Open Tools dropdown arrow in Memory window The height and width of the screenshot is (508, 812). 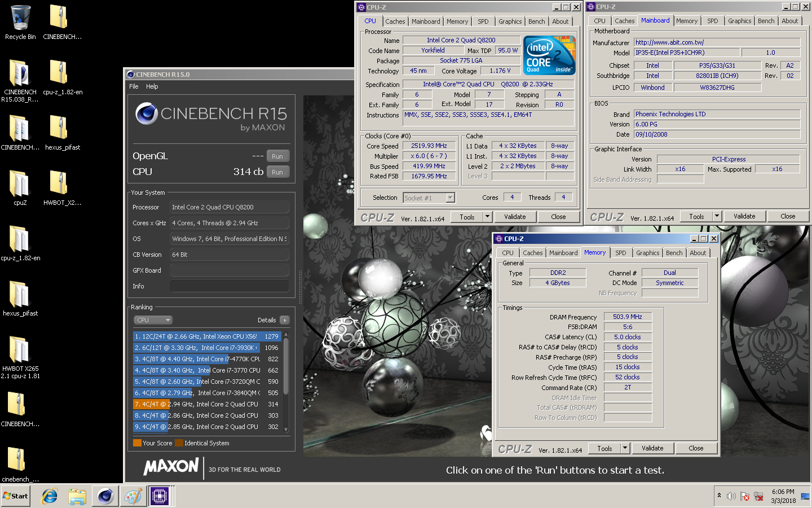click(625, 448)
